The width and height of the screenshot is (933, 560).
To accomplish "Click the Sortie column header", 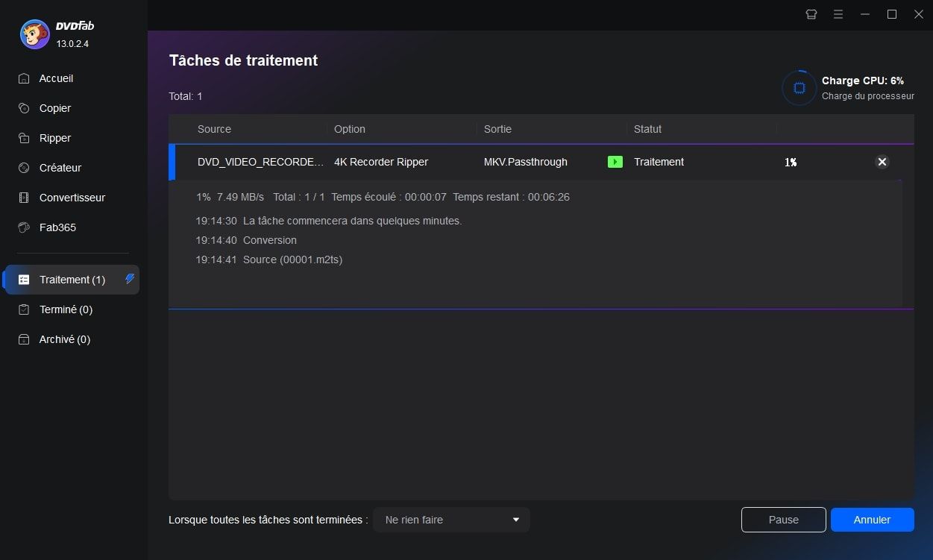I will tap(497, 129).
